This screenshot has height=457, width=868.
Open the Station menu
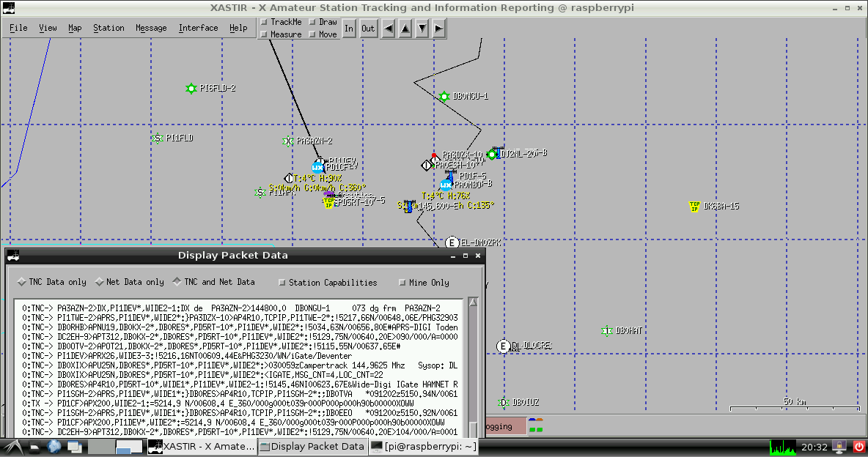click(108, 28)
